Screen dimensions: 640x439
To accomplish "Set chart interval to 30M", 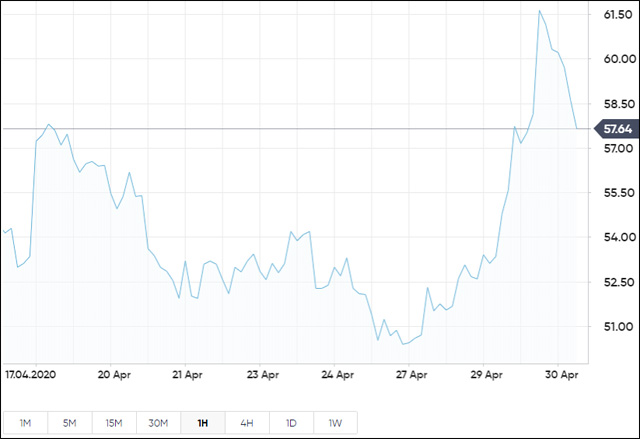I will click(x=158, y=423).
